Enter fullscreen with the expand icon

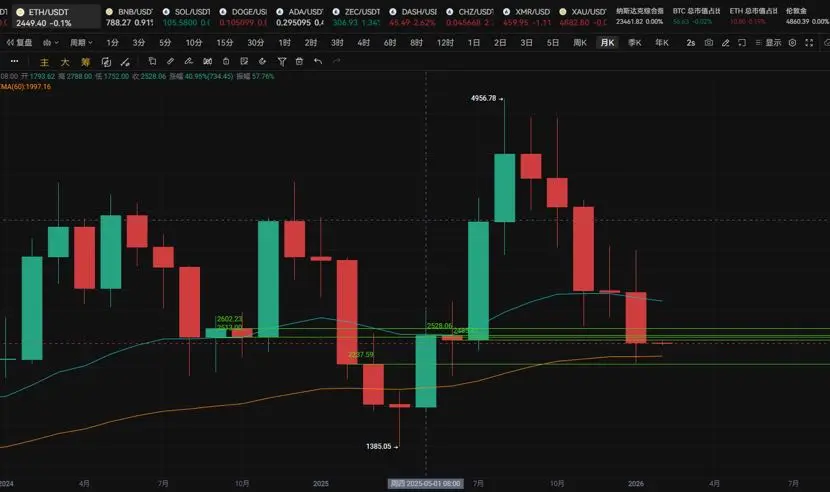(x=809, y=42)
